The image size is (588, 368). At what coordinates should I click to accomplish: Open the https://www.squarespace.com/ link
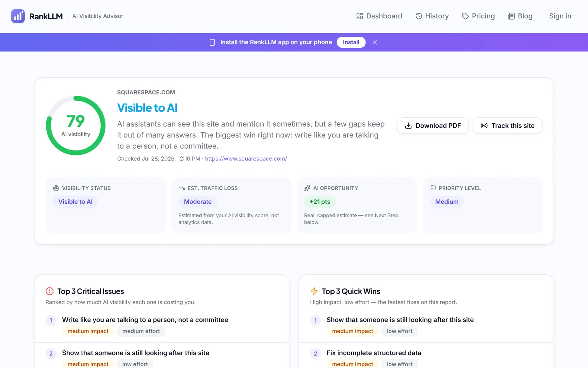[x=246, y=159]
